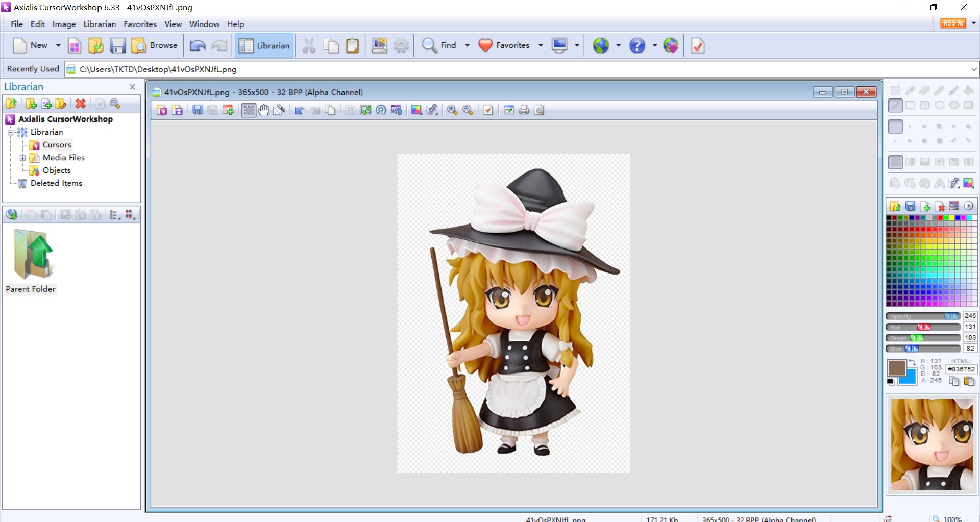
Task: Click the Opacity slider
Action: (x=922, y=316)
